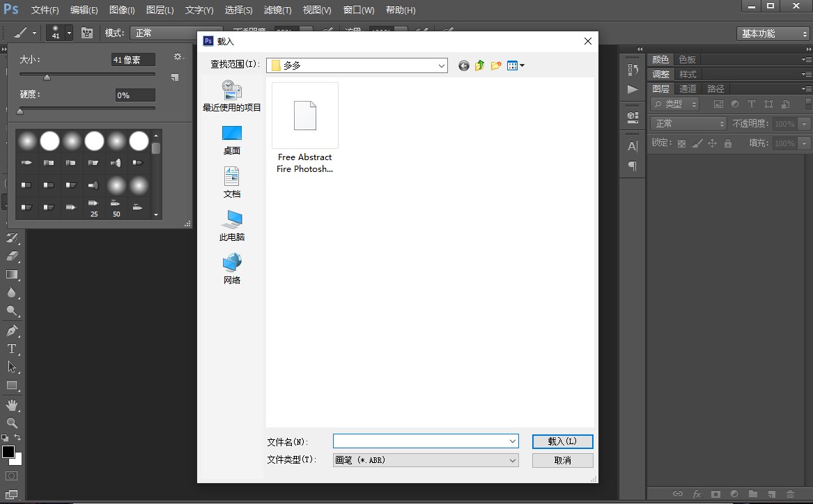This screenshot has width=813, height=504.
Task: Toggle the lock all layer icon
Action: (x=727, y=143)
